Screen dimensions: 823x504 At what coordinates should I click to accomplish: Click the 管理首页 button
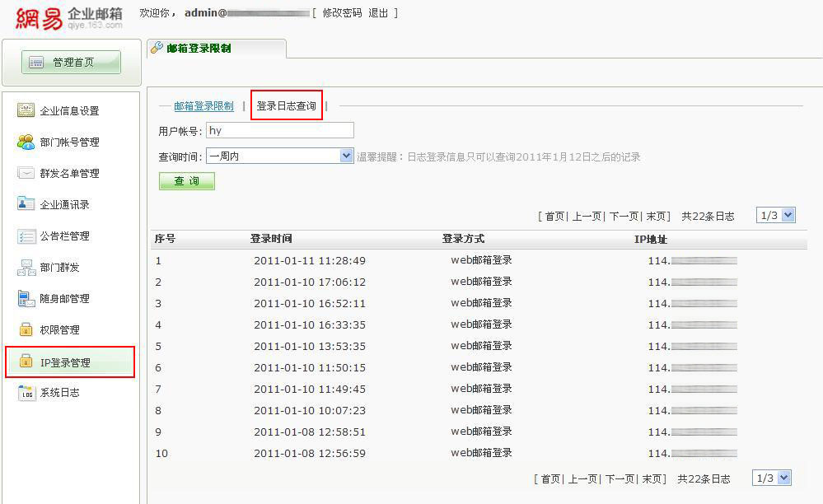point(72,63)
